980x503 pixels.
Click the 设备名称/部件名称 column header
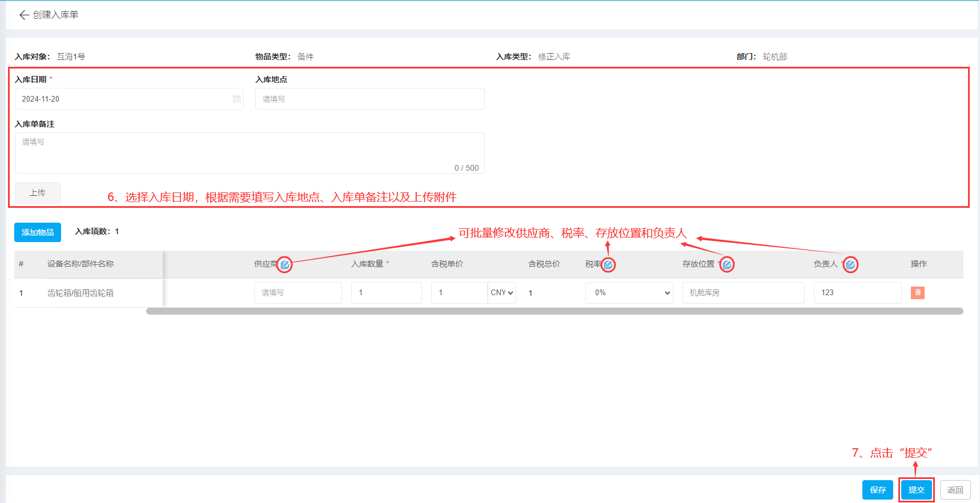pos(81,264)
